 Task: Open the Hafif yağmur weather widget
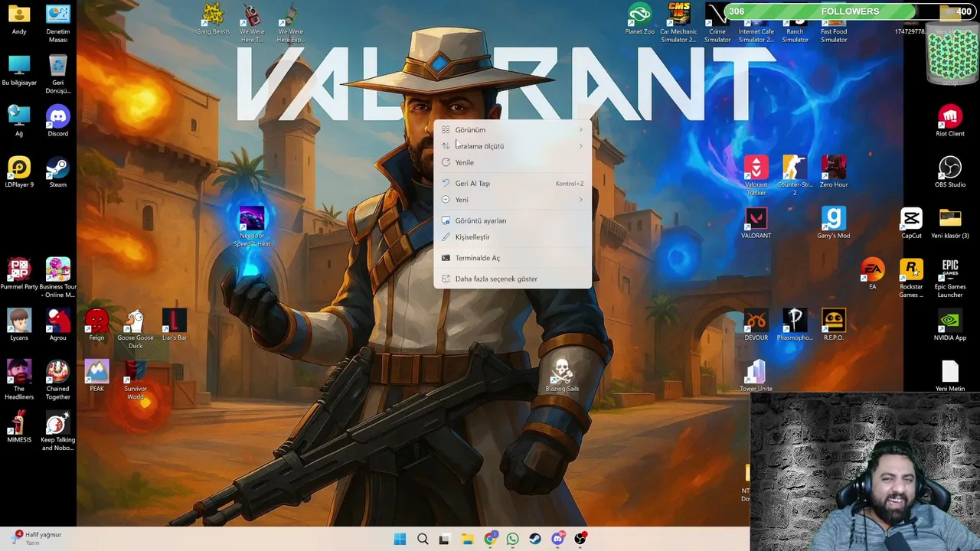coord(37,538)
